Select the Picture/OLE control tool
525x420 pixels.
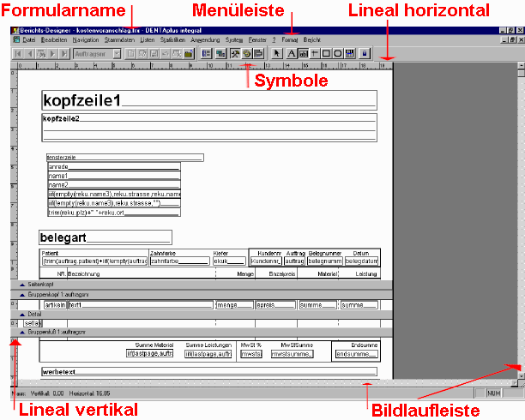pos(349,53)
